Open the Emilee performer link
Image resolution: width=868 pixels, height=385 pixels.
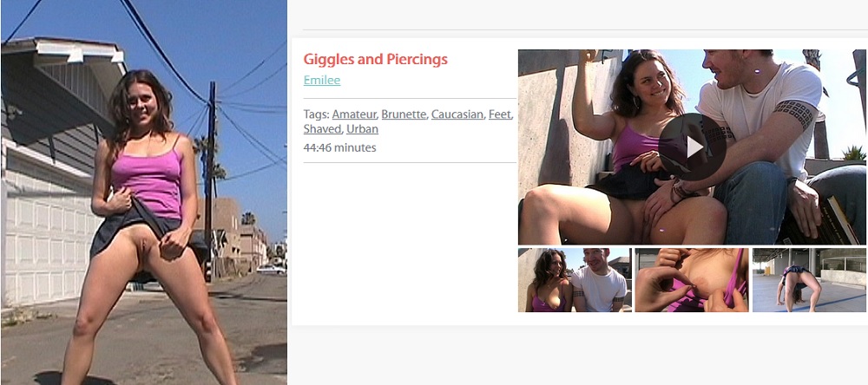(322, 80)
